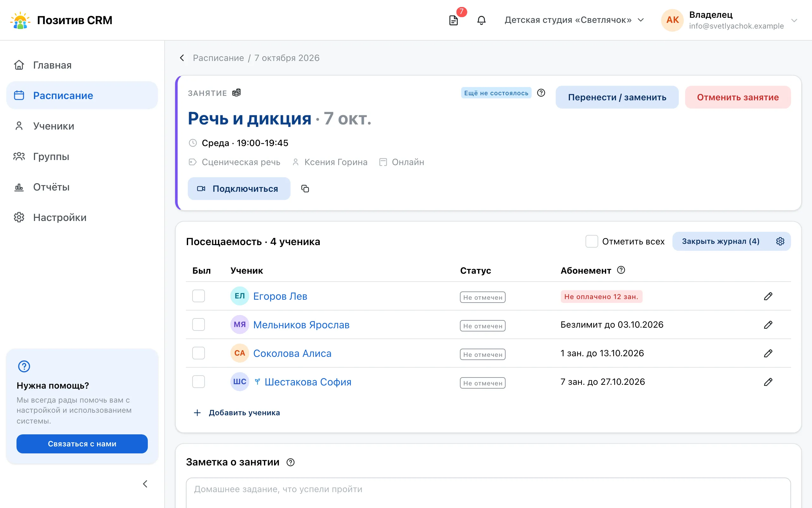Edit Егоров Лев row with pencil
Viewport: 812px width, 508px height.
pos(768,296)
